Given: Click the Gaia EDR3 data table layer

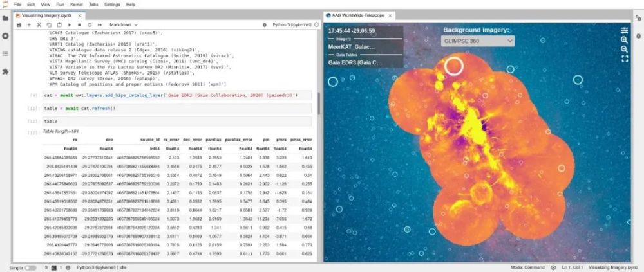Looking at the screenshot, I should click(355, 62).
